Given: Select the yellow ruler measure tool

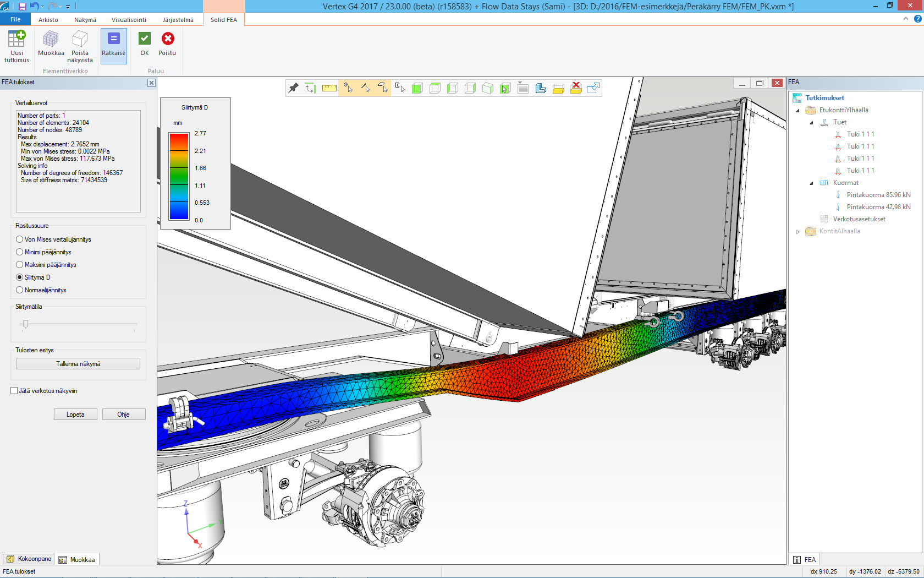Looking at the screenshot, I should tap(329, 88).
